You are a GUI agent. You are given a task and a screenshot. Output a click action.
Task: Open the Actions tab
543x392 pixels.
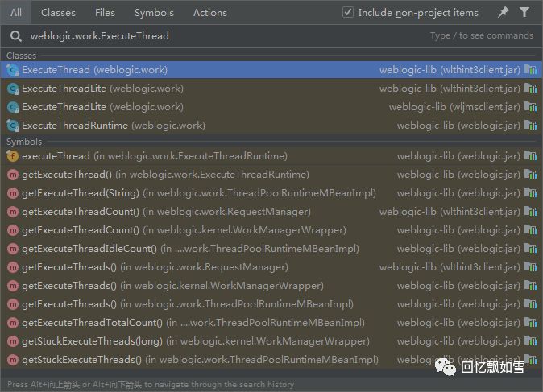(210, 13)
